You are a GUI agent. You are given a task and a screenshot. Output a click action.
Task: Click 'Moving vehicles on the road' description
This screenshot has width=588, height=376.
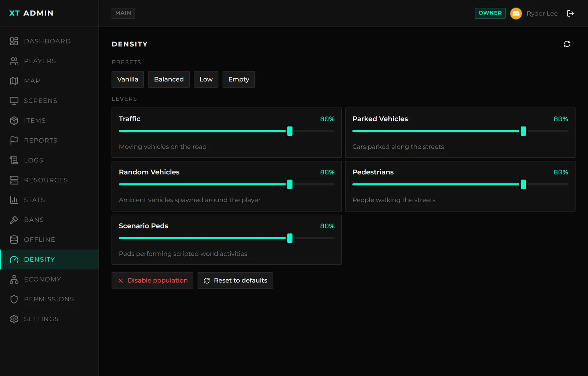[163, 147]
